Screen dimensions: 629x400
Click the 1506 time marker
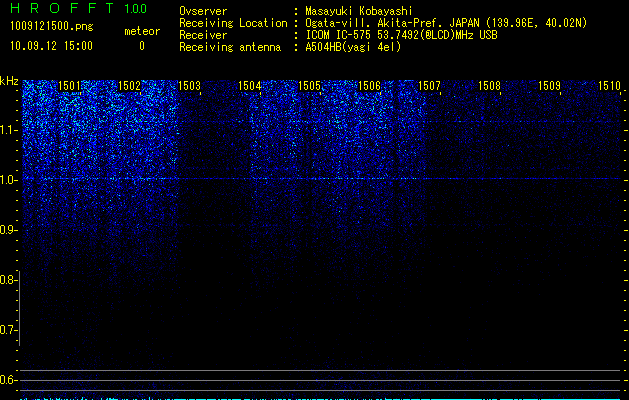(x=369, y=85)
